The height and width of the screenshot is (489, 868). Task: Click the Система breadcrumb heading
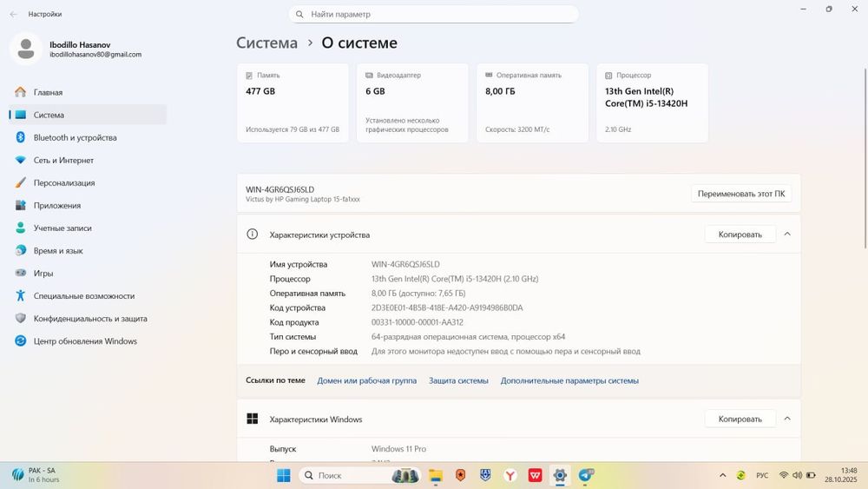(x=266, y=43)
